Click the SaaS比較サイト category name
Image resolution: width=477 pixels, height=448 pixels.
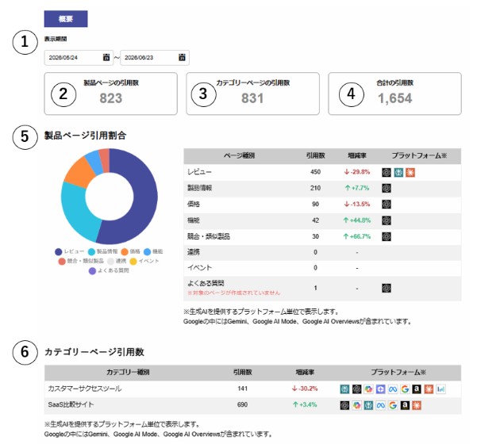click(x=71, y=405)
